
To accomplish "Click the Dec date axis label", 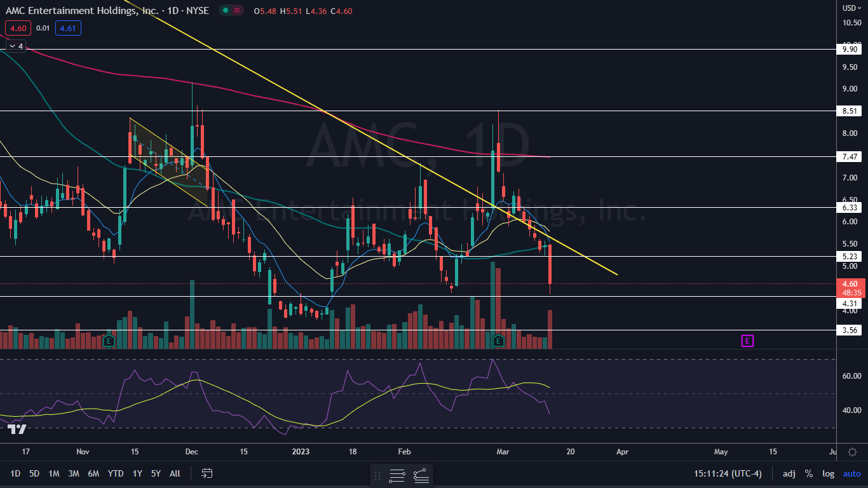I will click(192, 452).
